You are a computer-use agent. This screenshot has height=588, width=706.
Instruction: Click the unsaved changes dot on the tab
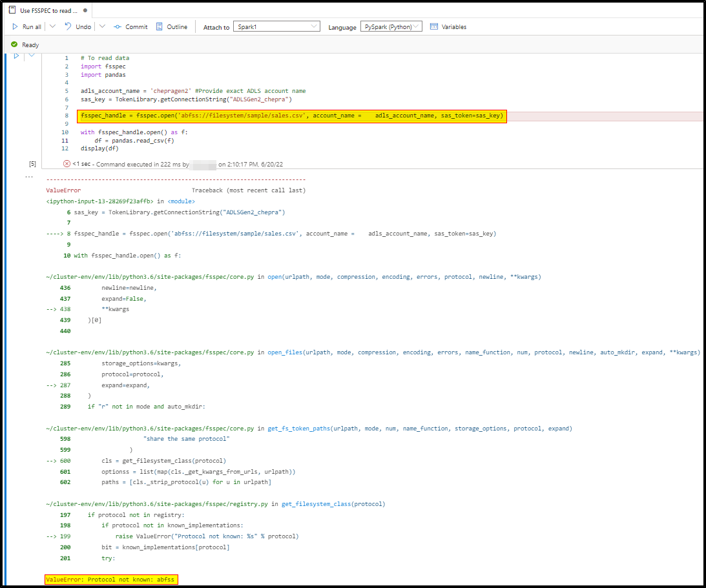click(85, 10)
